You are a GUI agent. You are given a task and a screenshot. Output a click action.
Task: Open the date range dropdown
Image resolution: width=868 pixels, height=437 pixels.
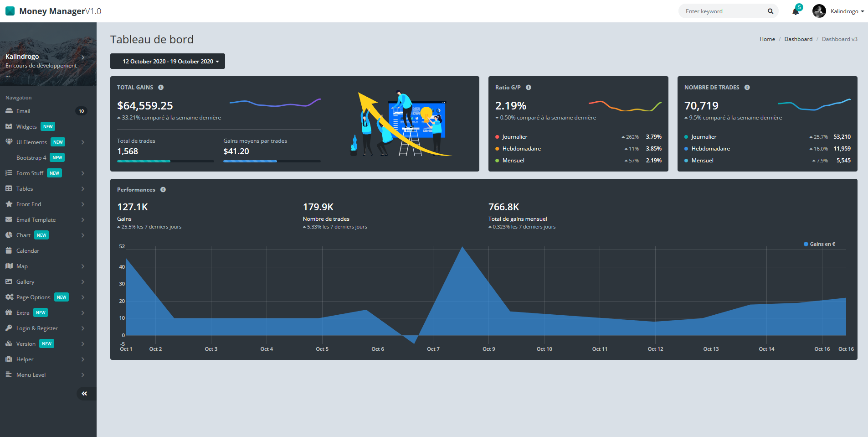[168, 61]
